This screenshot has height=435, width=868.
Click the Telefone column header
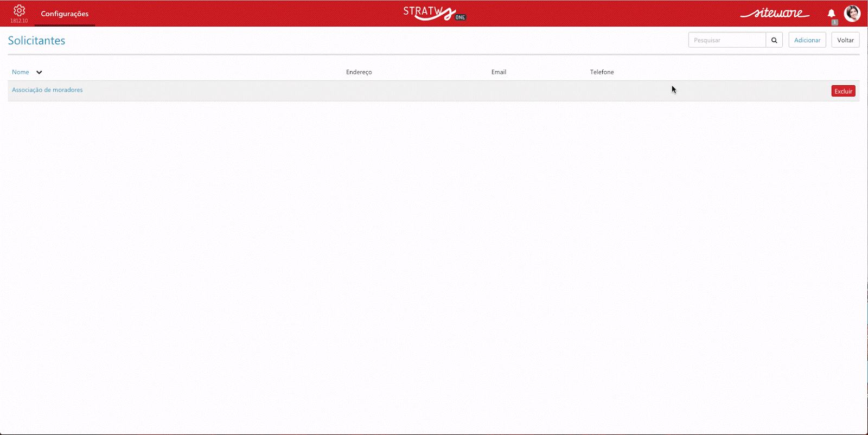click(602, 72)
